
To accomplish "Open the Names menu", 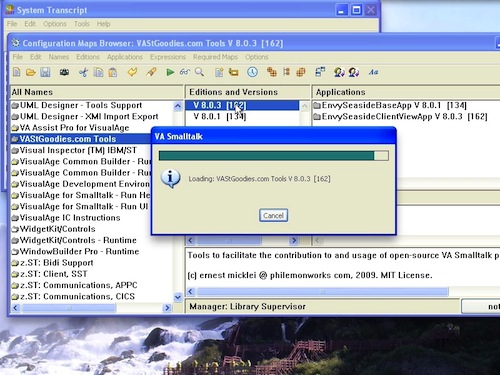I will (x=59, y=57).
